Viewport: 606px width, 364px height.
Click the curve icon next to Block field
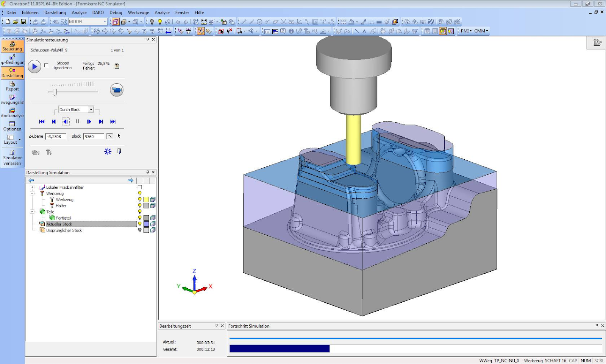(109, 136)
